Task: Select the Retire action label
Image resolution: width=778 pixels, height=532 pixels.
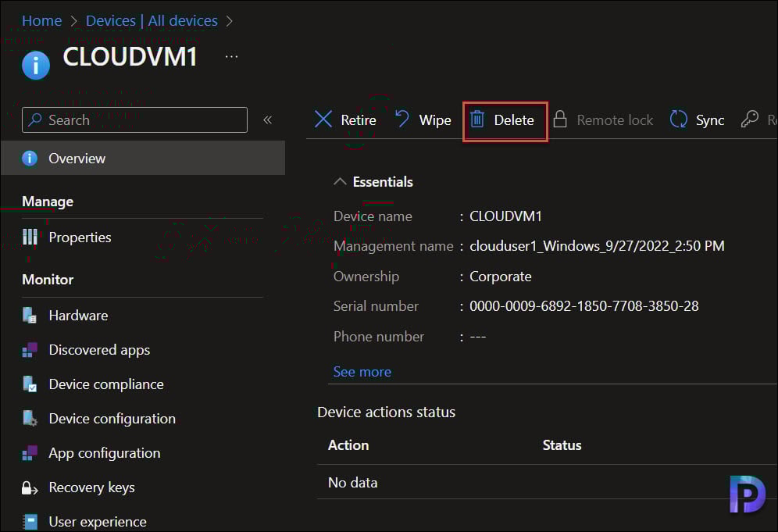Action: [x=359, y=120]
